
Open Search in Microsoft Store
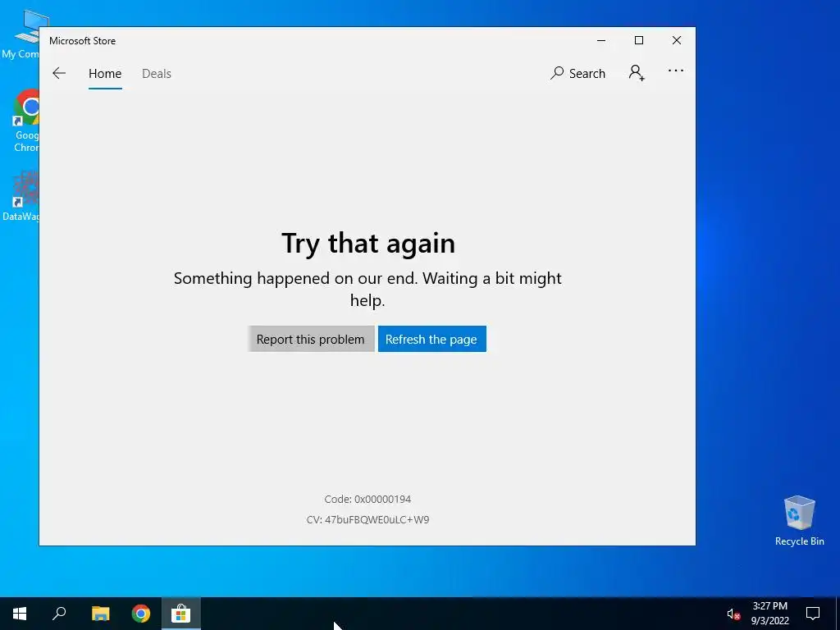click(577, 73)
